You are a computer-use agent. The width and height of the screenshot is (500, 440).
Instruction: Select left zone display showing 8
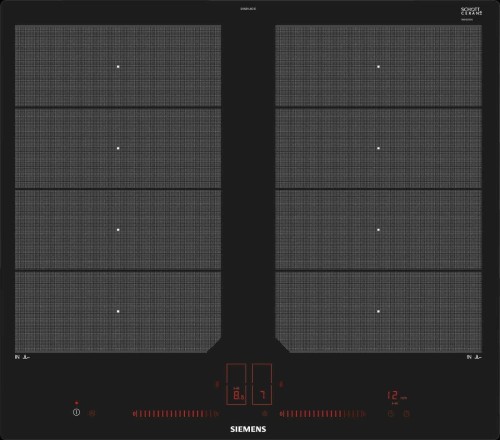pos(236,384)
